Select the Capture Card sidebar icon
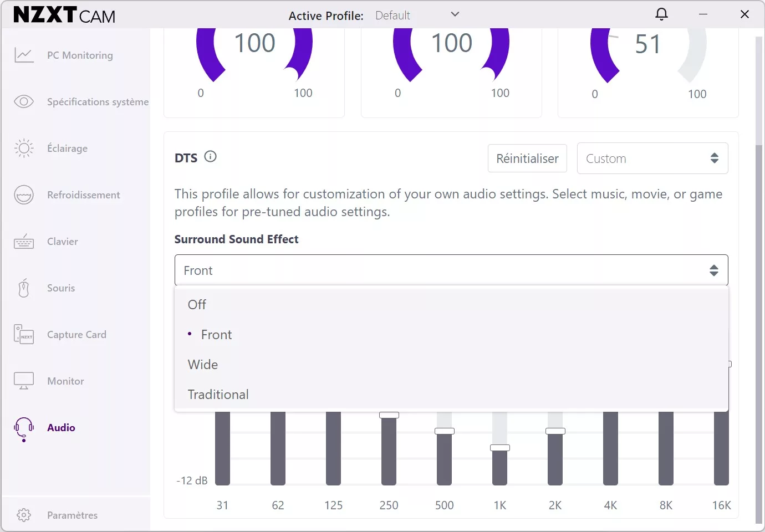The image size is (765, 532). point(24,334)
